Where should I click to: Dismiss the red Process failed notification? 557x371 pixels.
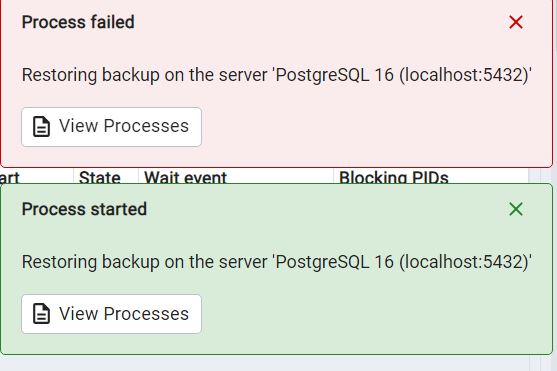pos(516,22)
